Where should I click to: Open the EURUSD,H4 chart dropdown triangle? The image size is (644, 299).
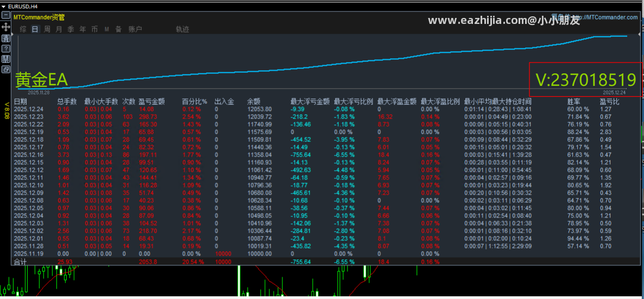3,6
